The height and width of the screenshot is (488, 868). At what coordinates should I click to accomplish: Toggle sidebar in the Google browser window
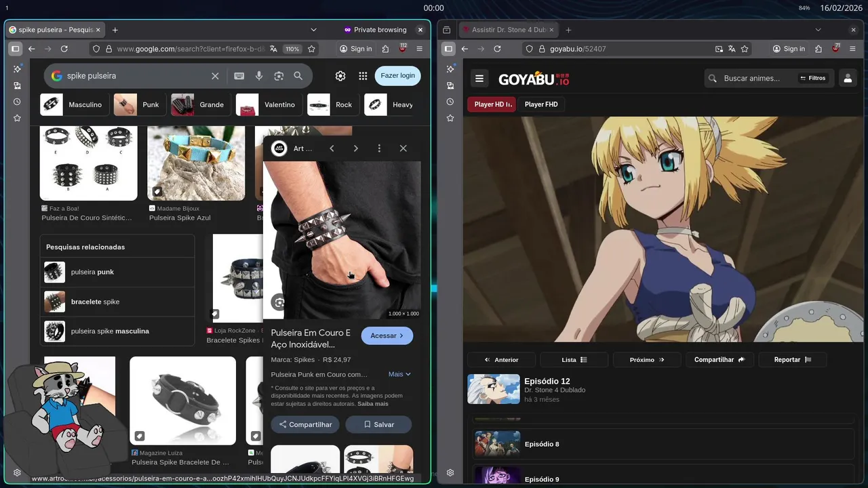pos(15,49)
